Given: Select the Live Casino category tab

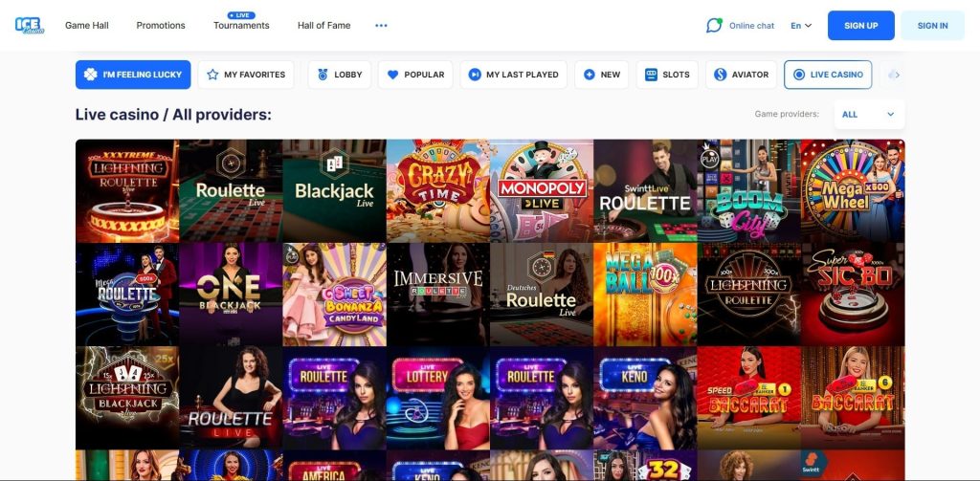Looking at the screenshot, I should (x=827, y=75).
